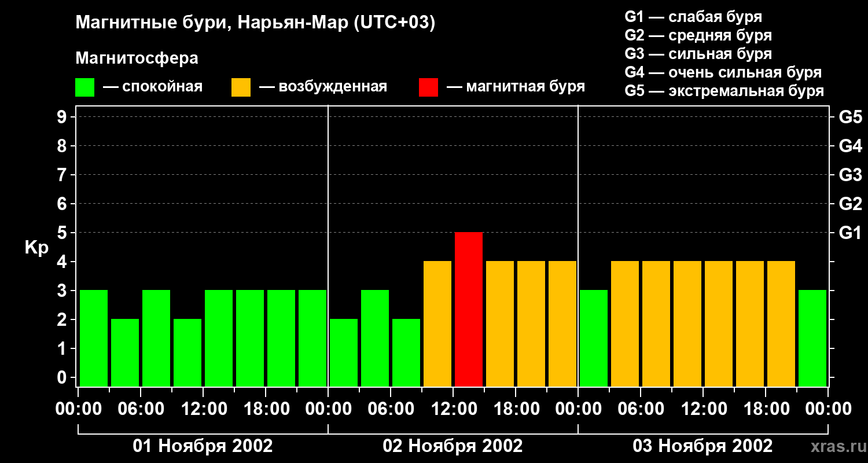The height and width of the screenshot is (463, 868).
Task: Click 'G3 — сильная буря' description
Action: pyautogui.click(x=698, y=54)
